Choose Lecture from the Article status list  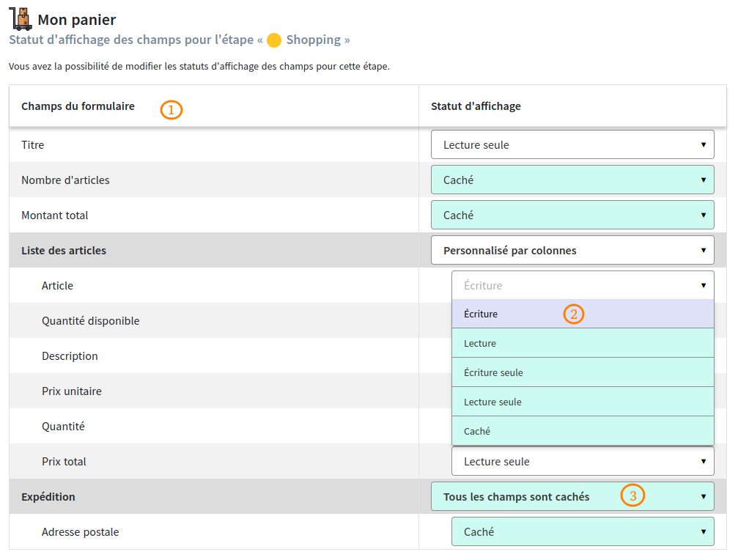point(513,342)
